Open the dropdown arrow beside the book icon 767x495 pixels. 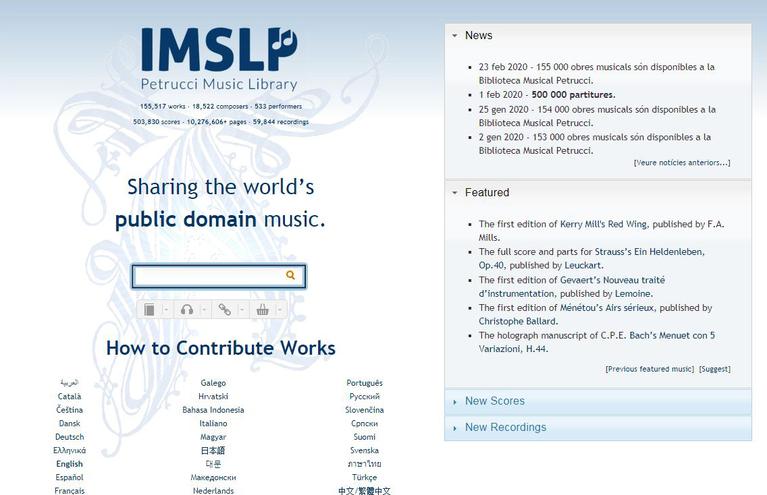166,310
